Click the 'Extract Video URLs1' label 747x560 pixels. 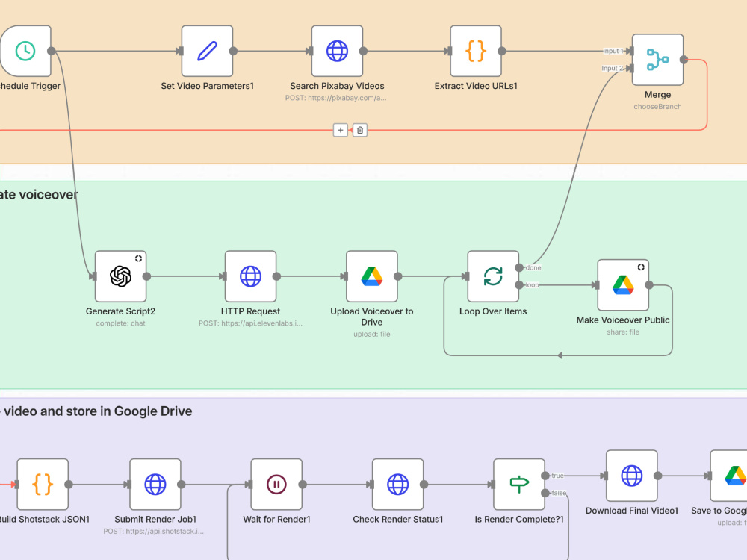click(x=476, y=86)
